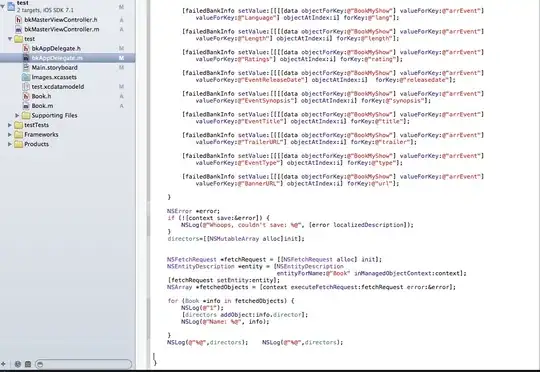Screen dimensions: 540x372
Task: Click the navigator filter text field
Action: (83, 364)
